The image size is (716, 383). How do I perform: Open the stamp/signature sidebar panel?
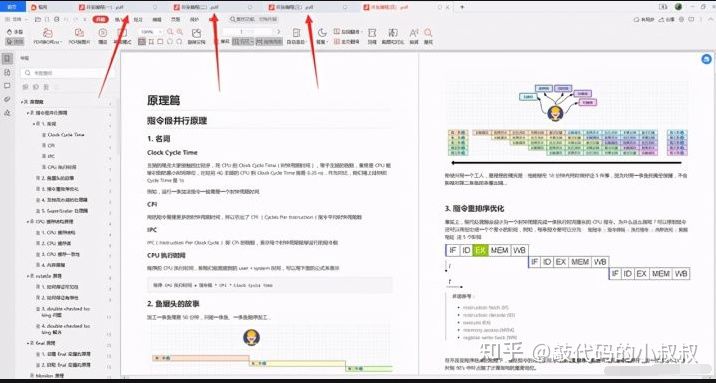point(7,112)
